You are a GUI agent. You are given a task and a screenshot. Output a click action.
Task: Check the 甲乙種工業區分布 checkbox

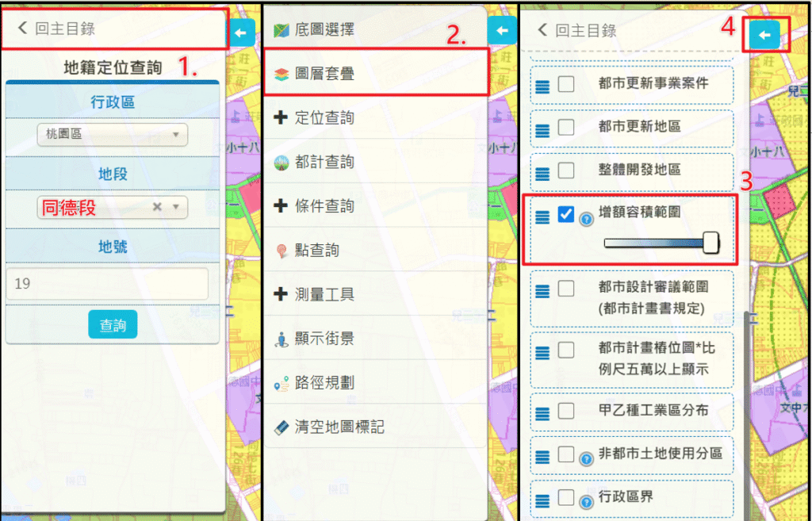tap(566, 411)
